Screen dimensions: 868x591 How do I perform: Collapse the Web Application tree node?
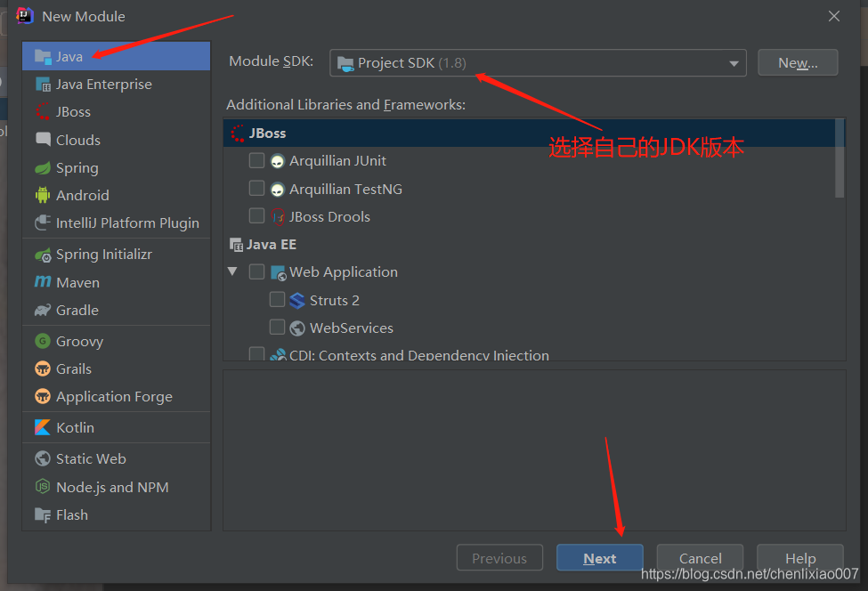click(x=232, y=271)
